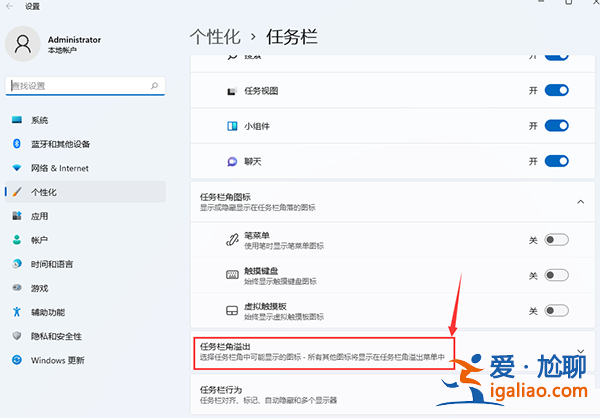Viewport: 600px width, 418px height.
Task: Click the 游戏 controller icon
Action: point(17,288)
